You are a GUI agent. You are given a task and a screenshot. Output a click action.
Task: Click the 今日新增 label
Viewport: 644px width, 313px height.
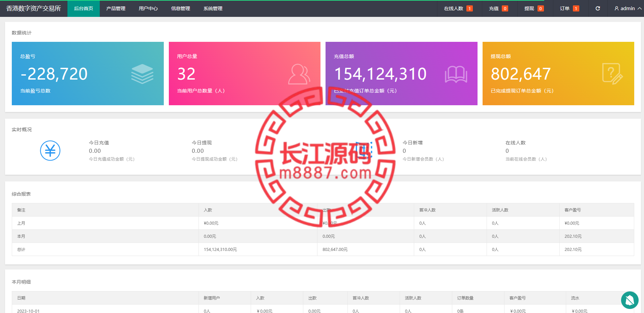tap(412, 143)
